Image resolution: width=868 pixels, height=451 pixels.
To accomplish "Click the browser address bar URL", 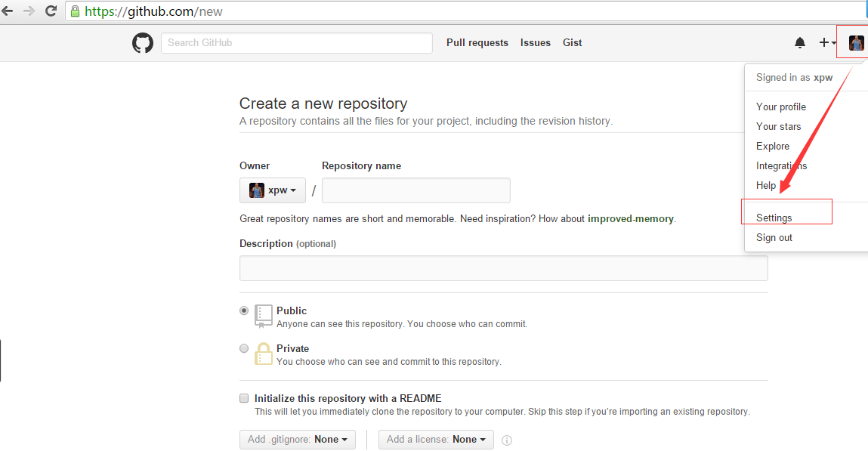I will tap(153, 11).
